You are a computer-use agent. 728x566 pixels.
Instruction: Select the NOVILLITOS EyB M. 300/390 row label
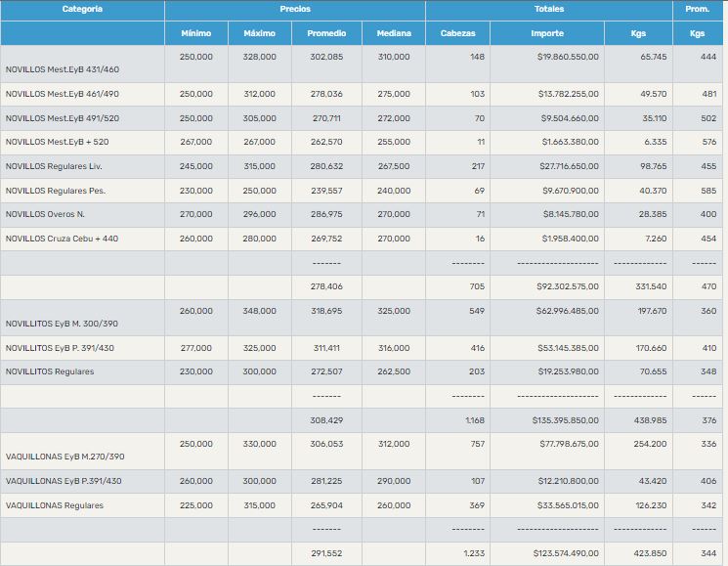(x=62, y=324)
